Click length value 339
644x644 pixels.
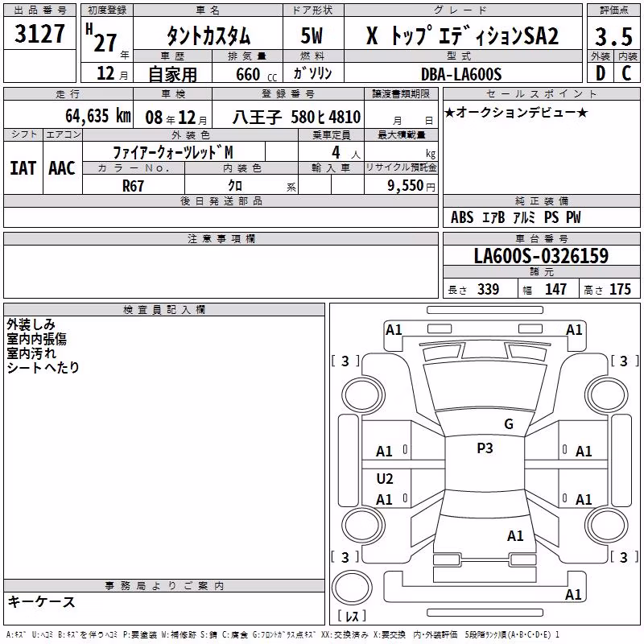tap(489, 290)
